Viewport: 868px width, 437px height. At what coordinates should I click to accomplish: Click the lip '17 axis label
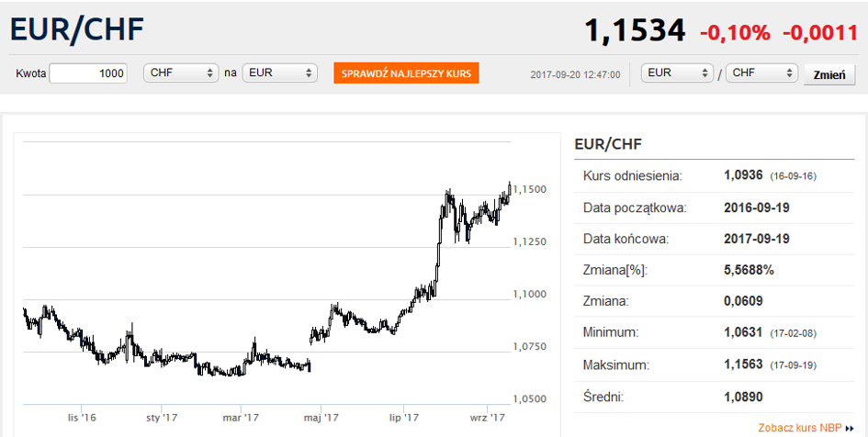pos(403,418)
